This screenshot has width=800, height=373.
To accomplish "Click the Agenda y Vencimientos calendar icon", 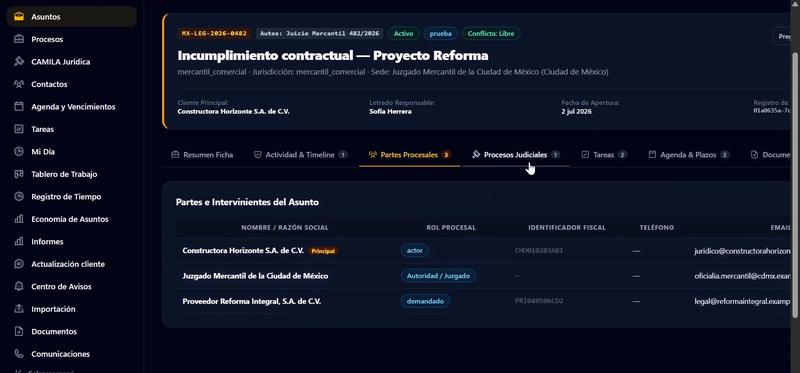I will [x=19, y=106].
